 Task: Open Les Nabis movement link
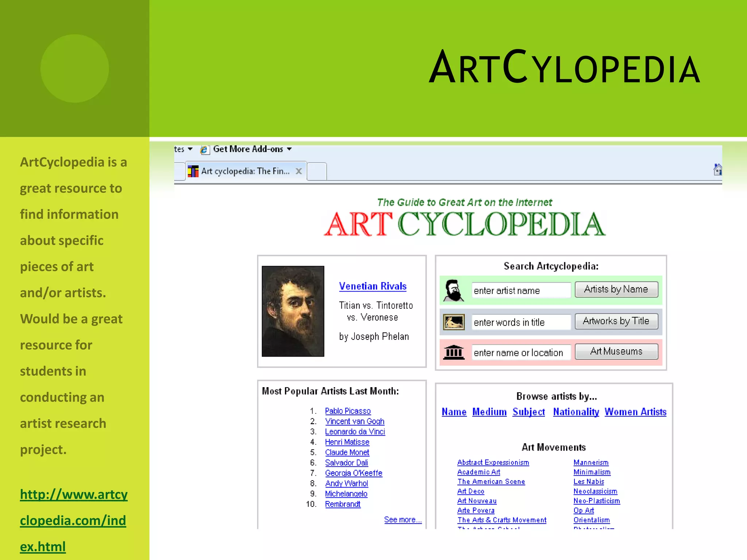[589, 482]
